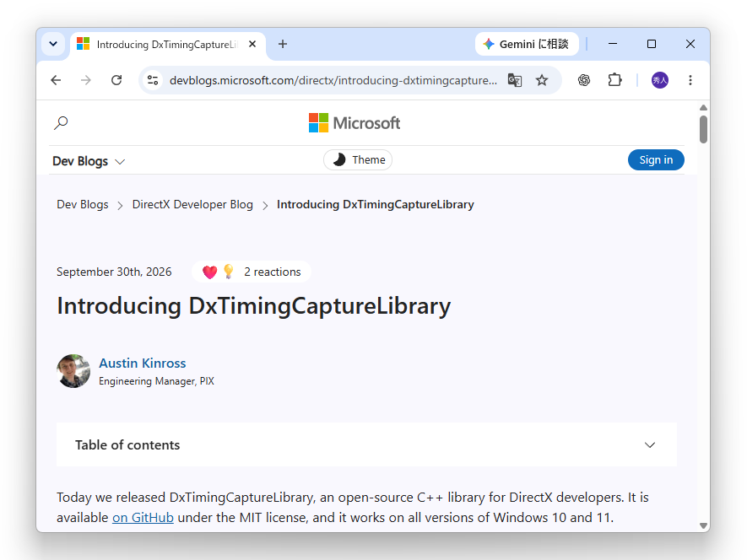Click scrollbar up arrow
Image resolution: width=747 pixels, height=560 pixels.
[x=703, y=108]
